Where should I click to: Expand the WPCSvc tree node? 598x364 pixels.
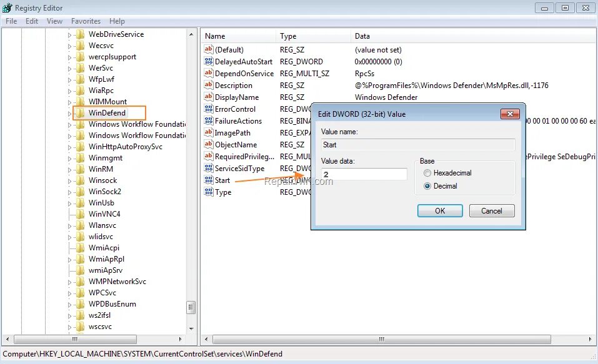point(69,293)
